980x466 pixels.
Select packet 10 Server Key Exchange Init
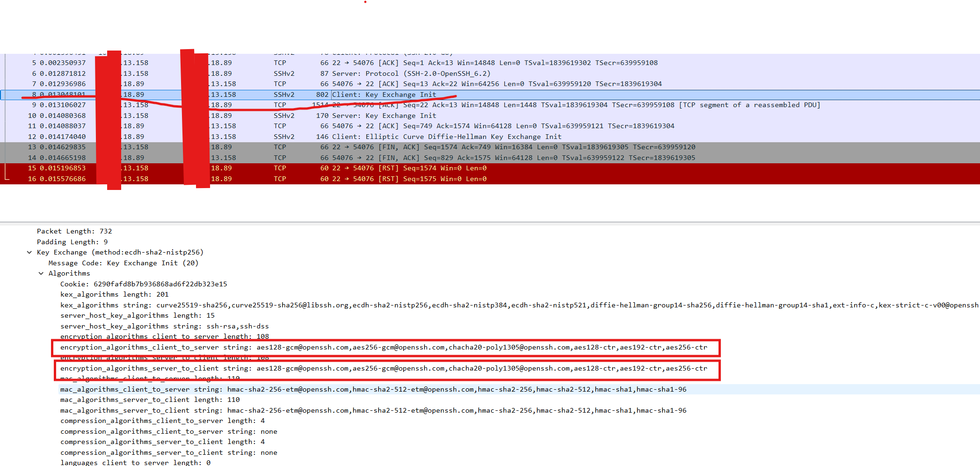point(384,116)
